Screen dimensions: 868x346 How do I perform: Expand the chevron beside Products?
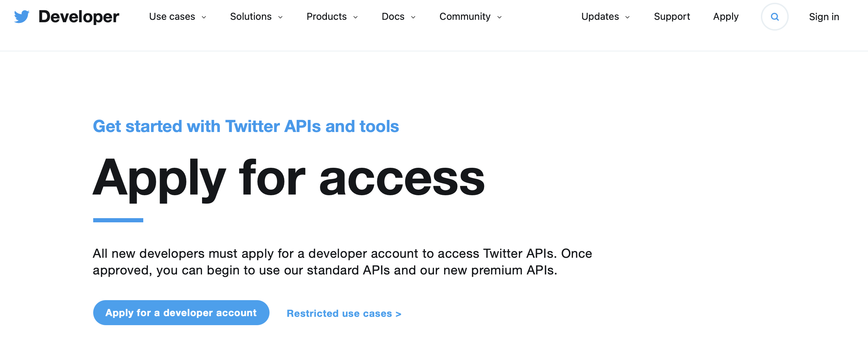coord(355,17)
